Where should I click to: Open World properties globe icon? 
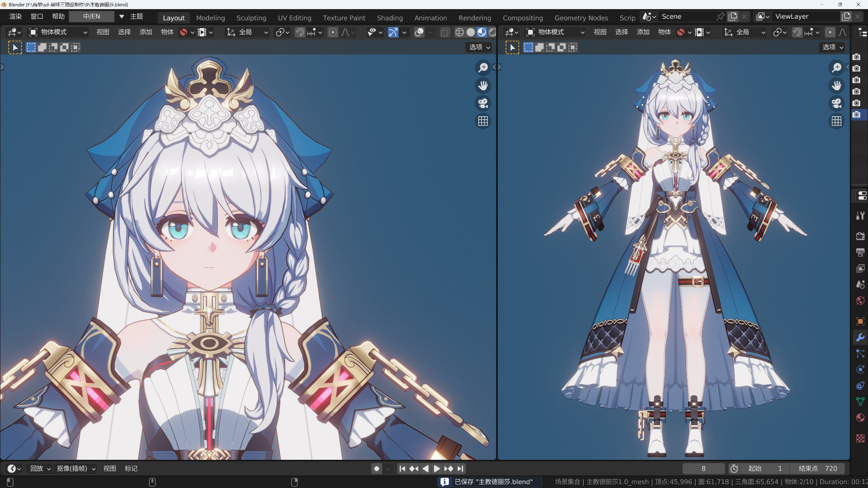tap(860, 301)
